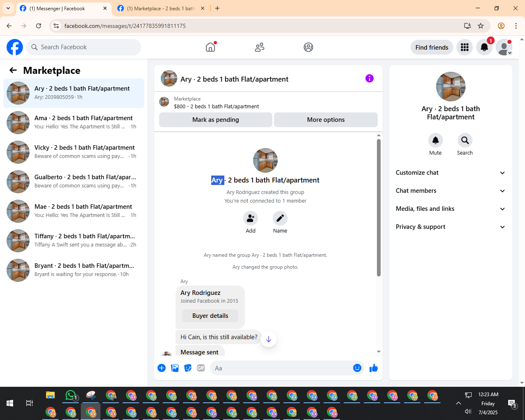The image size is (525, 420).
Task: Click the listing thumbnail in right panel
Action: click(x=451, y=87)
